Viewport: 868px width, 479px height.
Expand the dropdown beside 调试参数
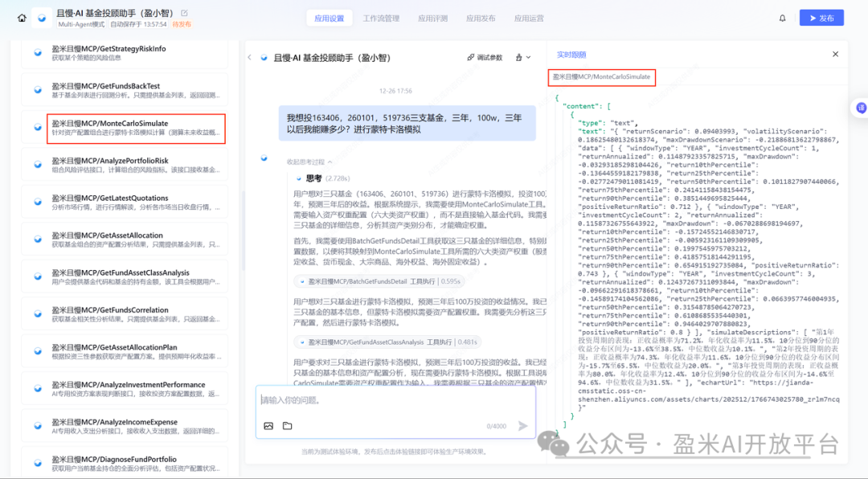523,57
